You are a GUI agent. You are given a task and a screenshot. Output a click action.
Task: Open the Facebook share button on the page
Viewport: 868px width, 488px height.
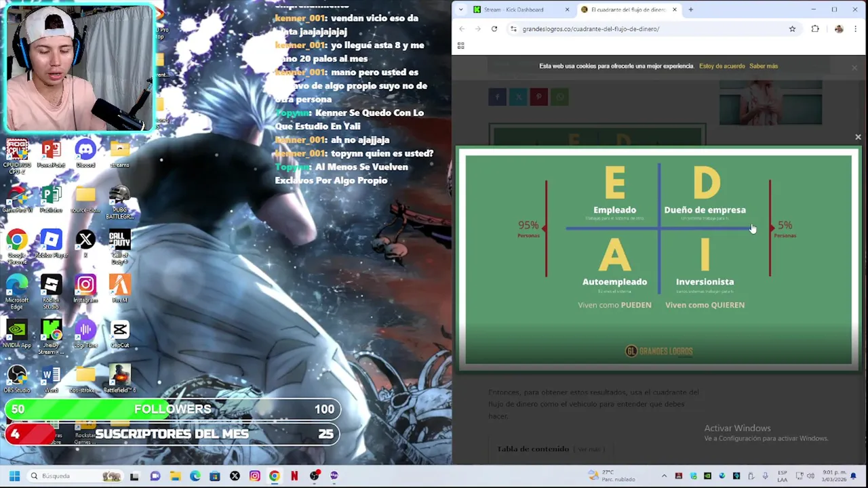click(x=497, y=97)
